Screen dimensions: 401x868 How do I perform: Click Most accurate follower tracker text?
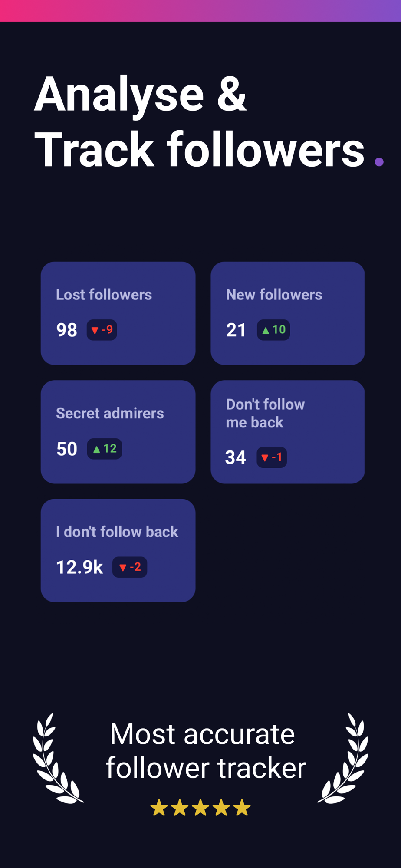206,751
